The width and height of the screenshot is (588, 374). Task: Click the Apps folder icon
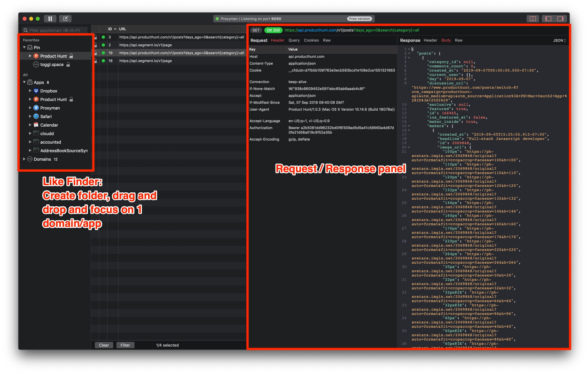click(x=30, y=82)
